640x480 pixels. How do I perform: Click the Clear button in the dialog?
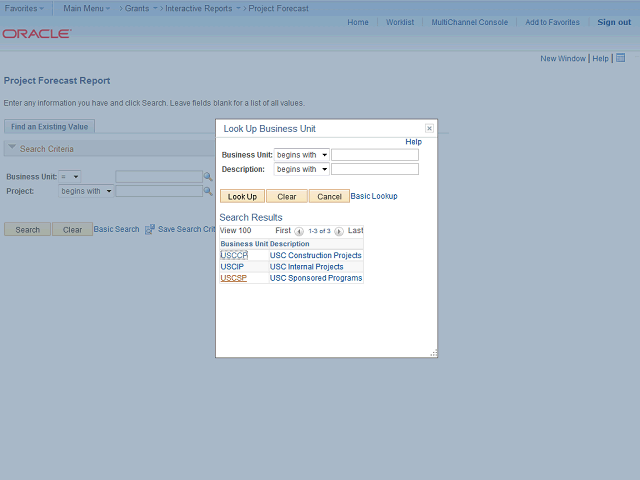[287, 196]
